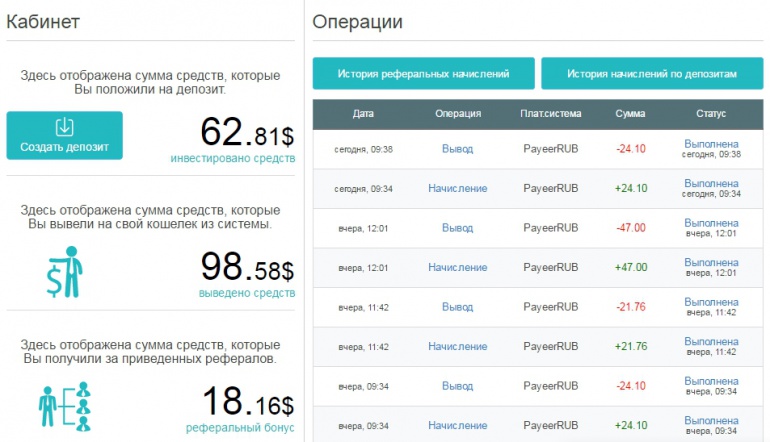Click Начисление link from сегодня 09:34
Image resolution: width=770 pixels, height=442 pixels.
click(x=457, y=188)
